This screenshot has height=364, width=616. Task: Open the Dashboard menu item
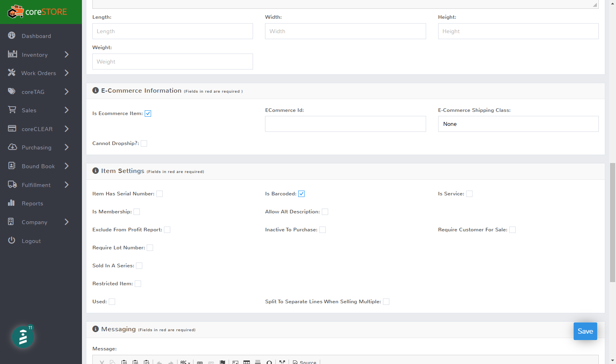click(x=36, y=36)
